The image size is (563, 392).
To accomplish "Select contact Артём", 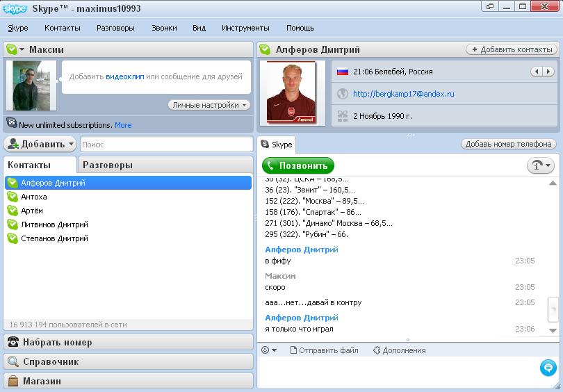I will click(128, 211).
